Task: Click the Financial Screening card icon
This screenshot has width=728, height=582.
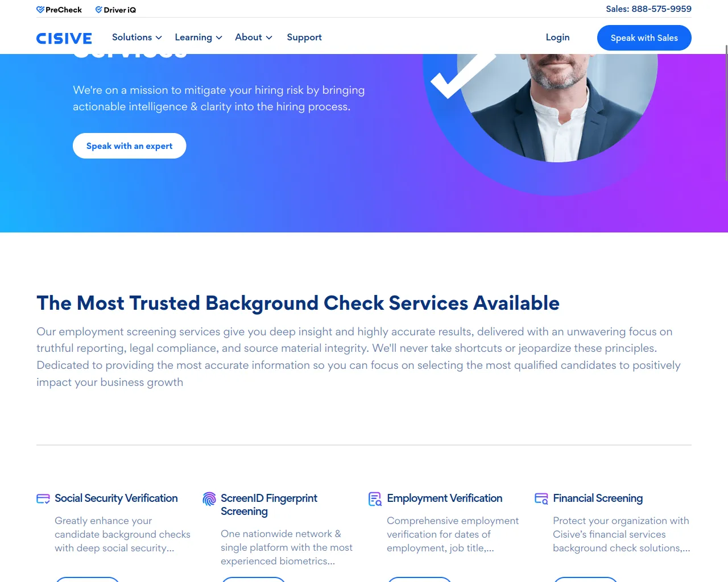Action: [541, 498]
